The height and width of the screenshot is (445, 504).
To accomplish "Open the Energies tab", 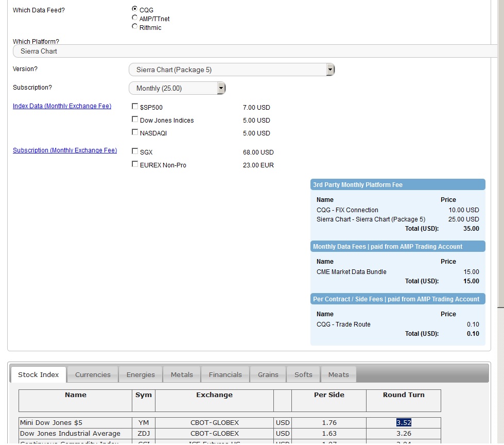I will coord(141,374).
